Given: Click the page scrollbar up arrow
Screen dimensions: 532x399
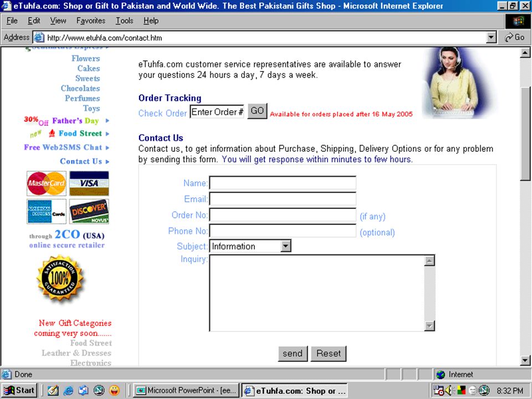Looking at the screenshot, I should pos(525,53).
